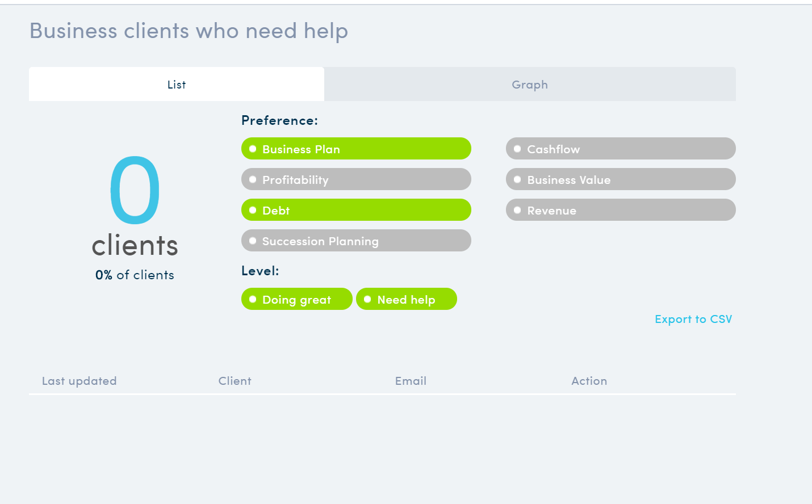Click the white dot on Cashflow pill
The image size is (812, 504).
[517, 149]
